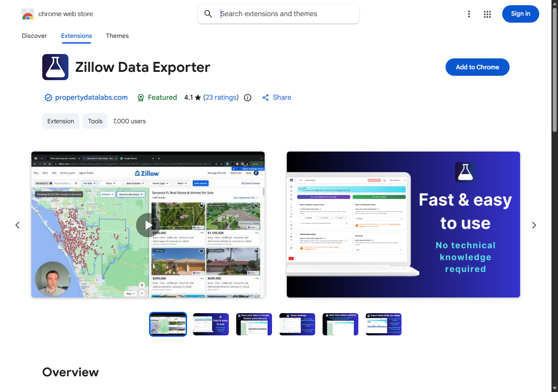The width and height of the screenshot is (558, 392).
Task: Open the 23 ratings link
Action: (221, 98)
